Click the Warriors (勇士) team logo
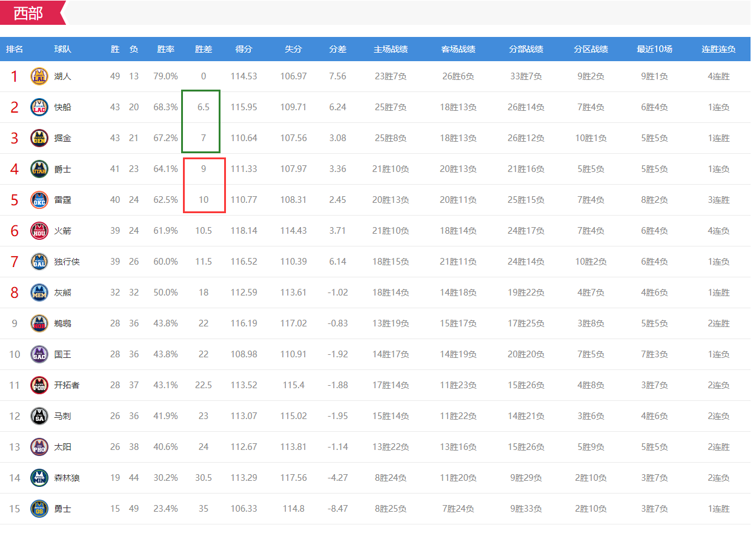The image size is (756, 542). point(39,509)
